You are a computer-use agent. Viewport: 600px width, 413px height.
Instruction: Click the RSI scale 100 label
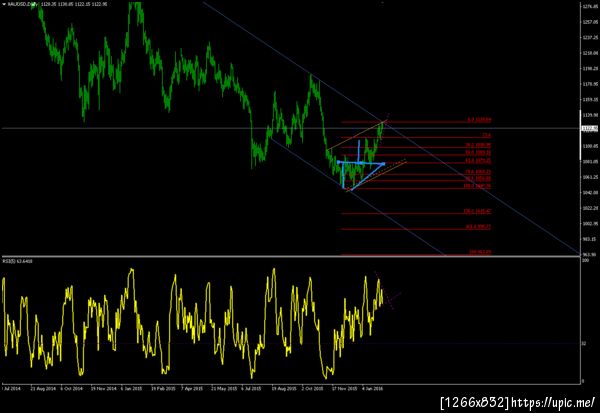[x=585, y=260]
